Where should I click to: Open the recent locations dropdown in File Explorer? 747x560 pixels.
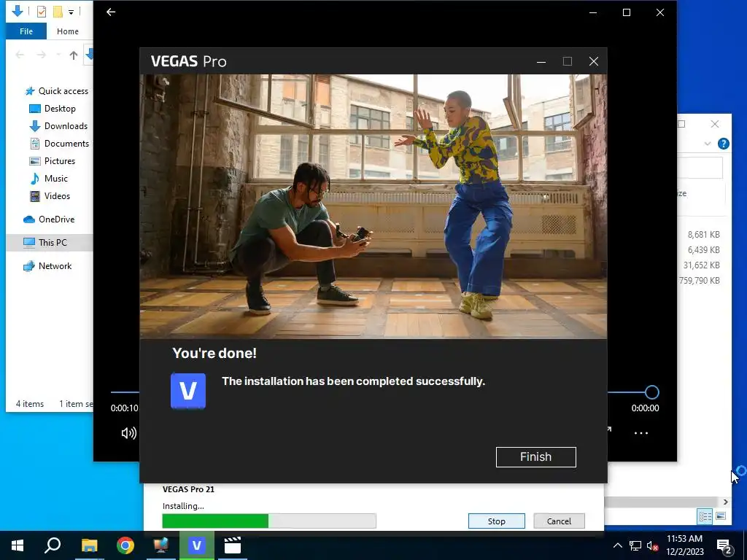58,55
